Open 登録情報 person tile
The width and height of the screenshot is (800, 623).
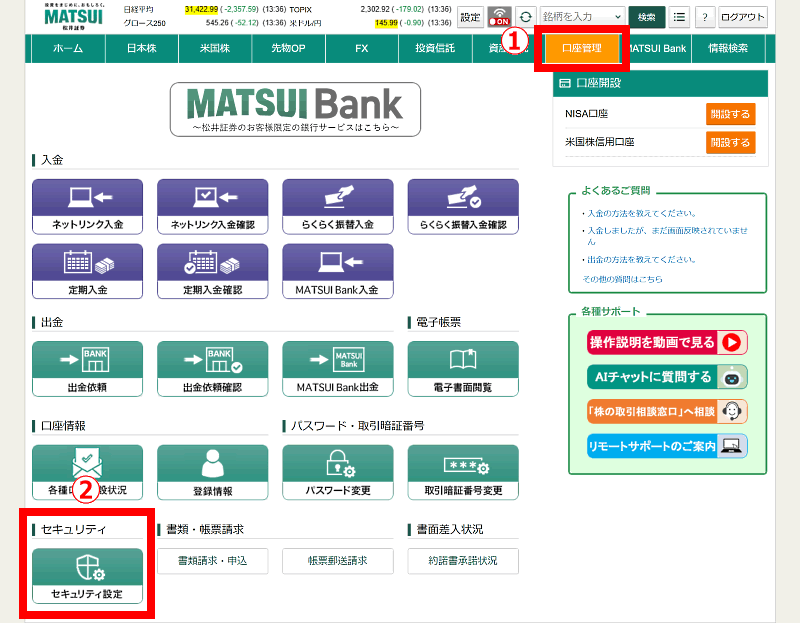coord(212,472)
